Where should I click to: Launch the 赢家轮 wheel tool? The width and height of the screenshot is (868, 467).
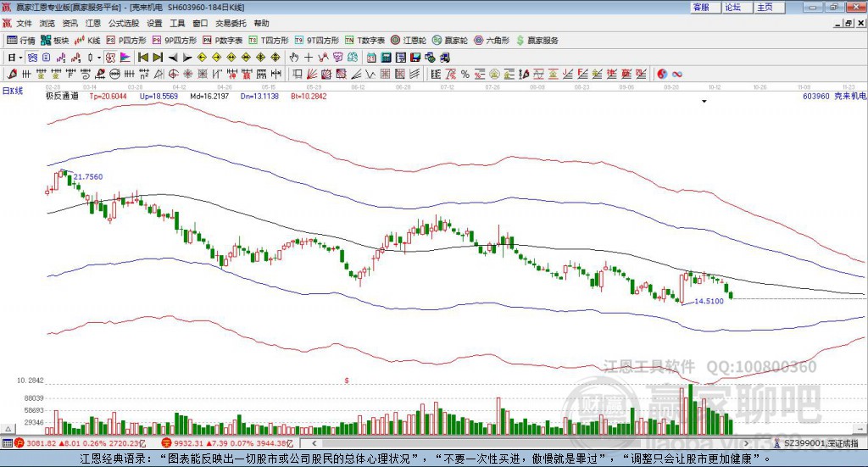450,41
